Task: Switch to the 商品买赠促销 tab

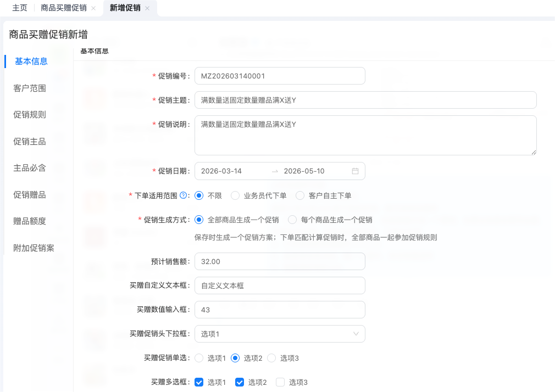Action: point(64,8)
